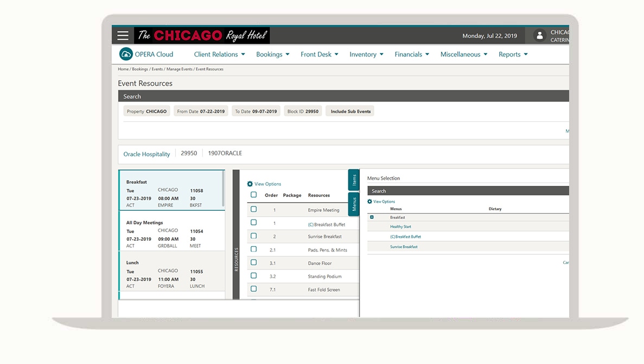Expand the Client Relations dropdown menu
644x364 pixels.
219,54
